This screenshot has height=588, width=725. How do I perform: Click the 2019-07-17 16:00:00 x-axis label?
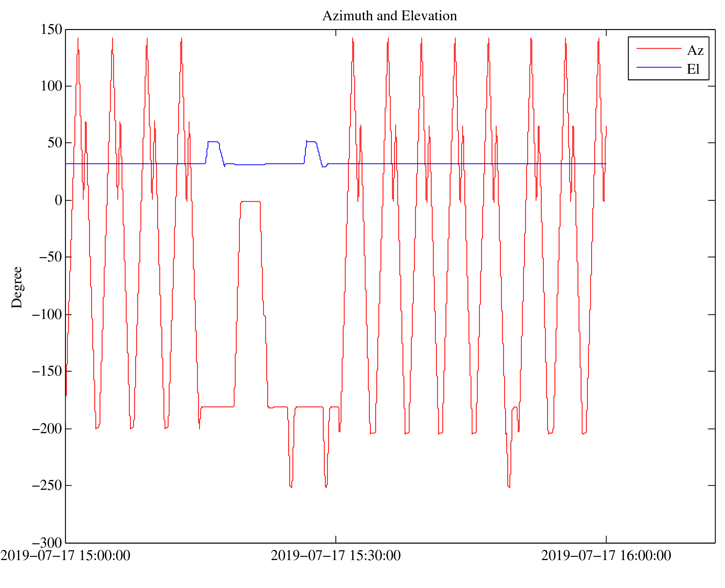coord(606,556)
